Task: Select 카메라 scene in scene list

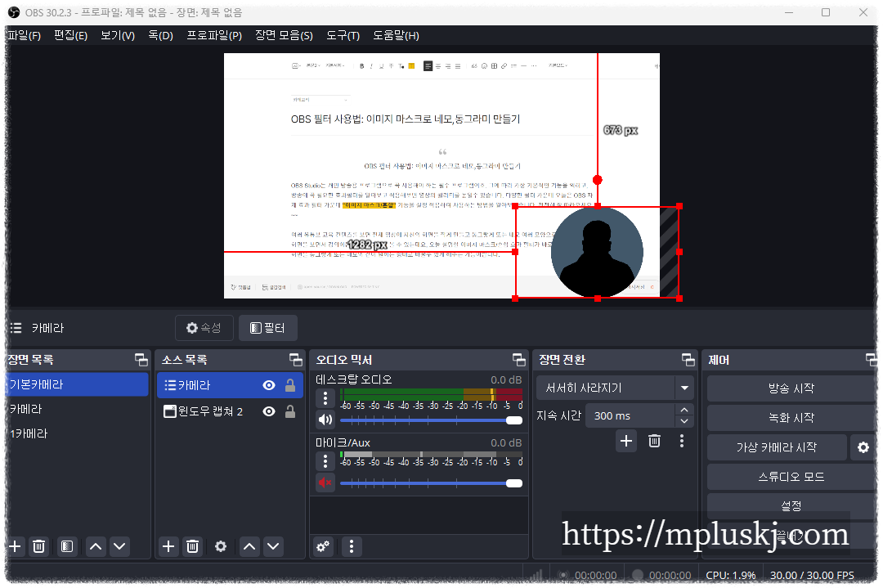Action: (77, 410)
